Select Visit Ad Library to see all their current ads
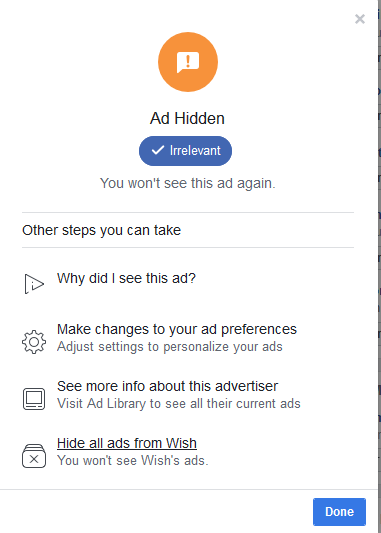Image resolution: width=381 pixels, height=533 pixels. point(178,403)
